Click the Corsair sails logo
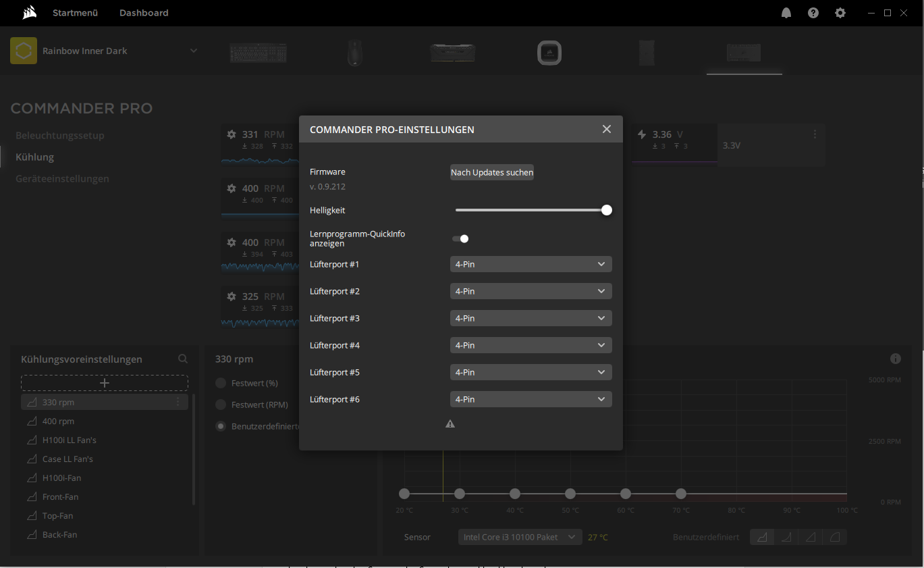The width and height of the screenshot is (924, 568). click(x=29, y=12)
